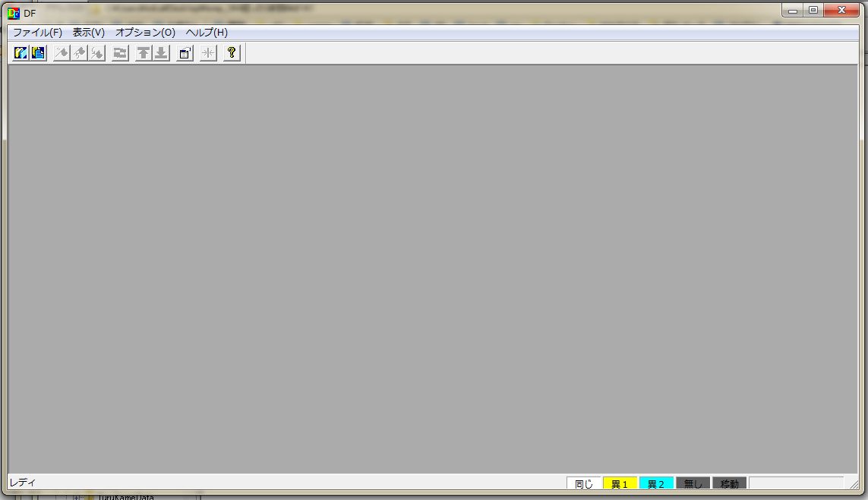868x500 pixels.
Task: Click the 移動 legend in status bar
Action: tap(729, 483)
